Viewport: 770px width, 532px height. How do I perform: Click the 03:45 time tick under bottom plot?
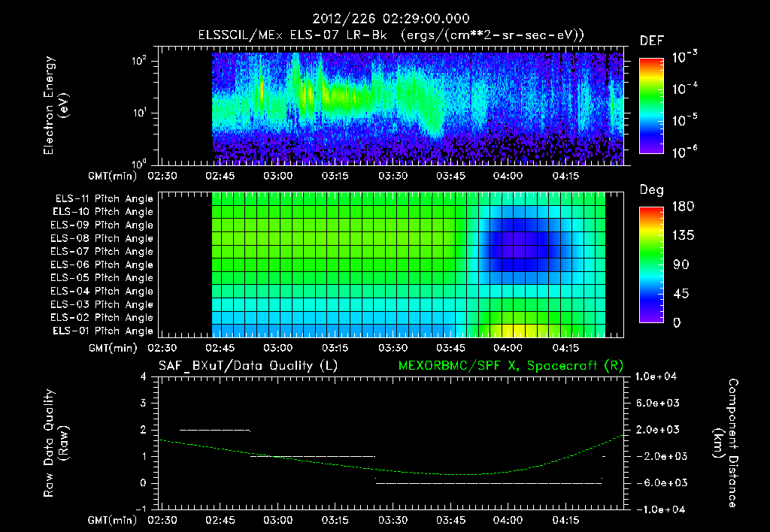tap(451, 520)
